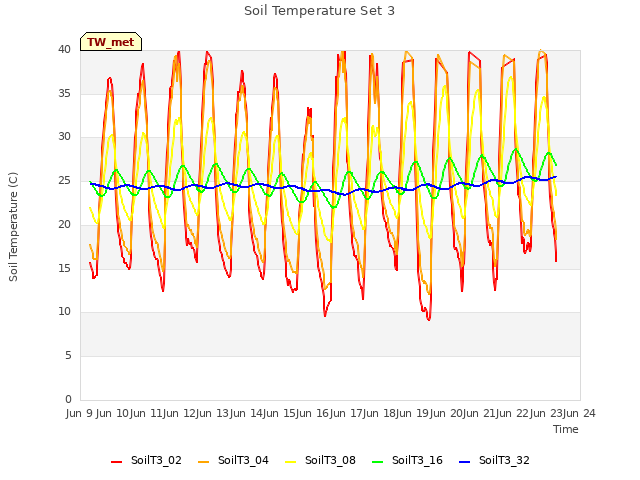
Task: Click the 40 y-axis tick label
Action: click(x=64, y=50)
